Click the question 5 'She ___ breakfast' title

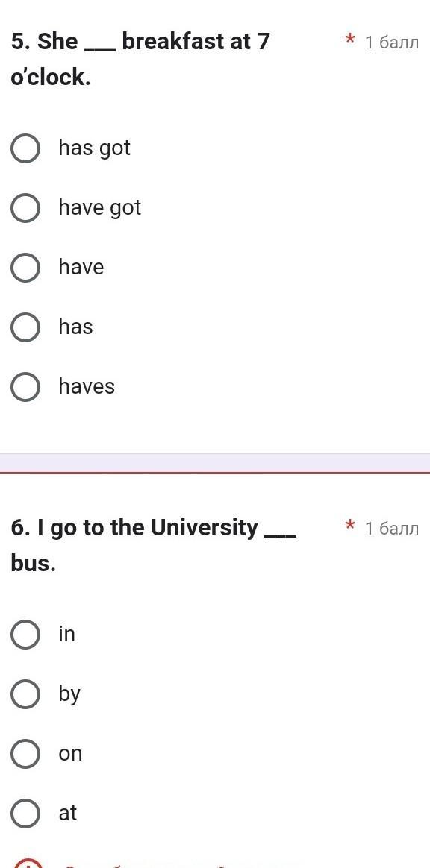point(140,59)
